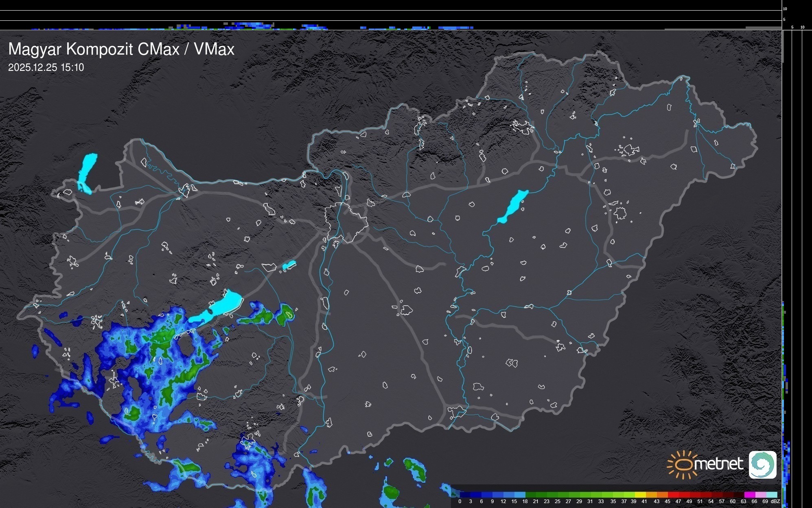Image resolution: width=812 pixels, height=508 pixels.
Task: Pick the darkest blue 0 dBZ swatch
Action: click(465, 495)
